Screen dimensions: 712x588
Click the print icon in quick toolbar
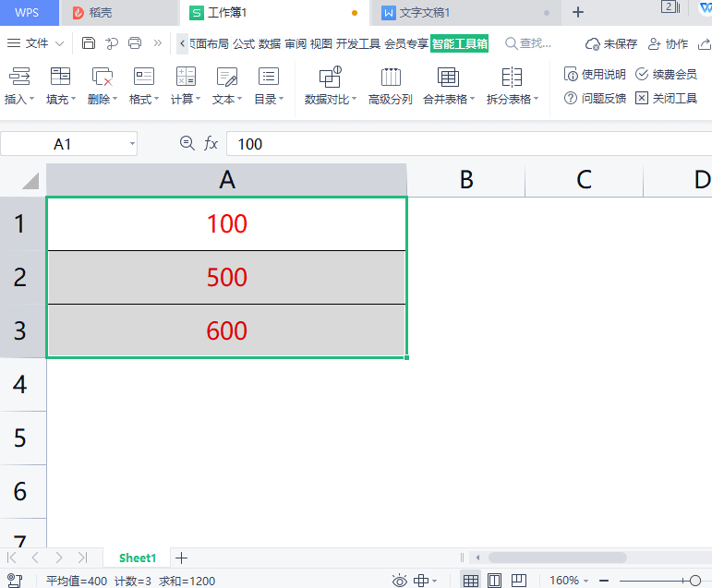click(135, 43)
